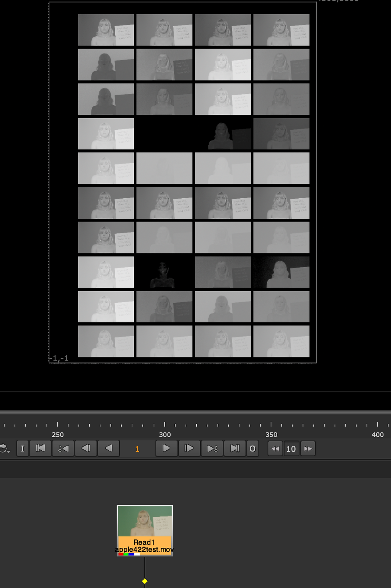391x588 pixels.
Task: Go to the next keyframe
Action: pyautogui.click(x=212, y=448)
